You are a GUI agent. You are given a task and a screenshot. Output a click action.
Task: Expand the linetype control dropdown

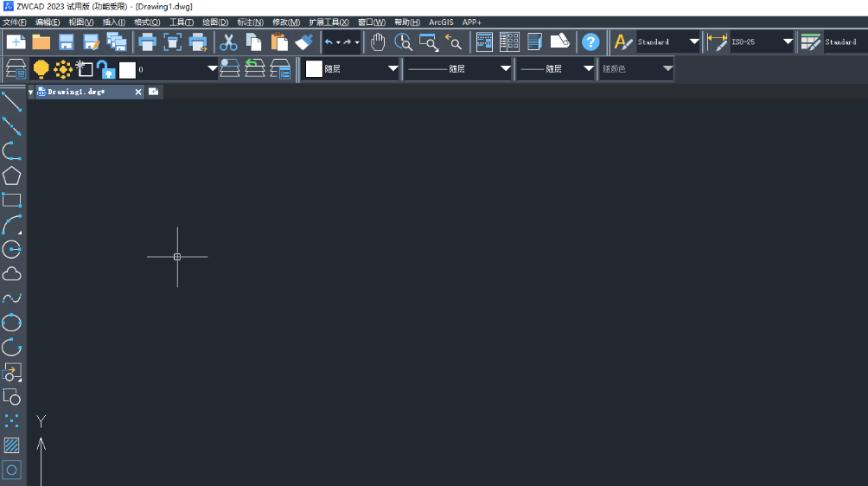click(506, 69)
